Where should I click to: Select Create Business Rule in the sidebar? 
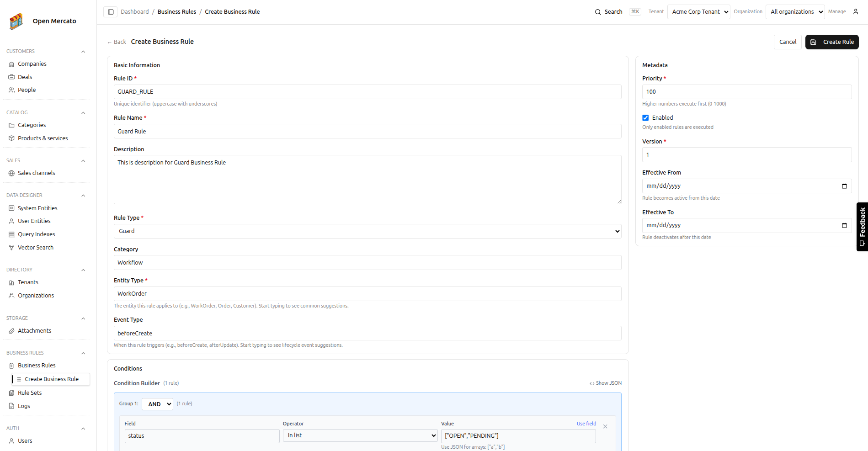tap(51, 379)
